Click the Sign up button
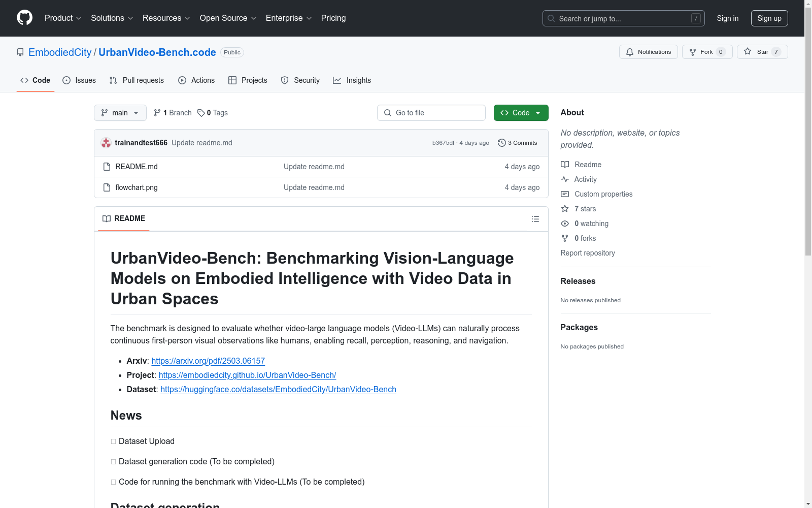Image resolution: width=812 pixels, height=508 pixels. (769, 18)
